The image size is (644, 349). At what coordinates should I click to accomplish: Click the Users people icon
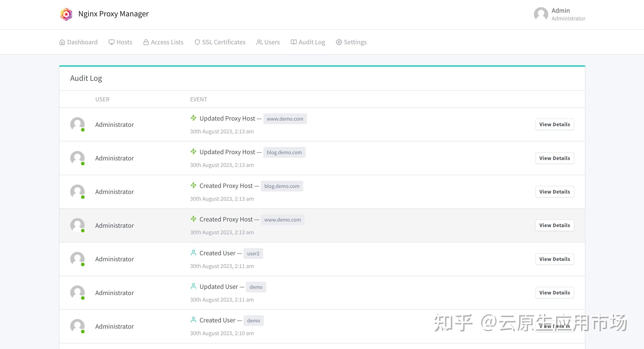tap(259, 42)
